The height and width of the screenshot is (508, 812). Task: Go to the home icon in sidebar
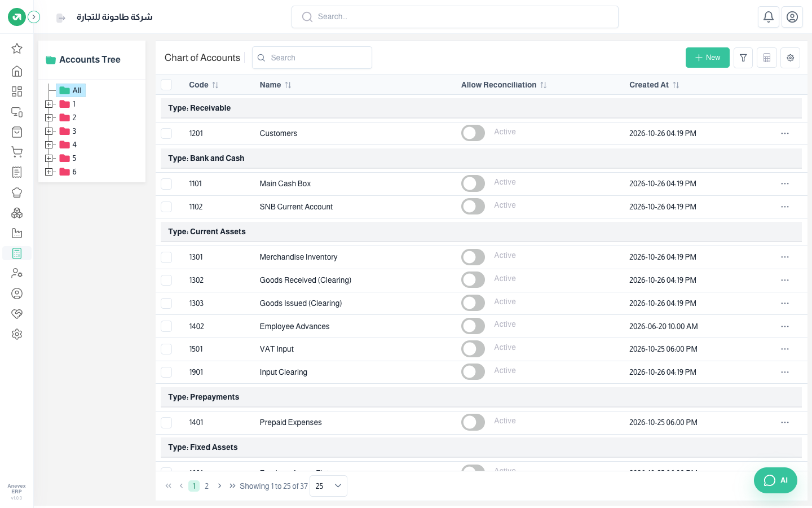pos(17,71)
